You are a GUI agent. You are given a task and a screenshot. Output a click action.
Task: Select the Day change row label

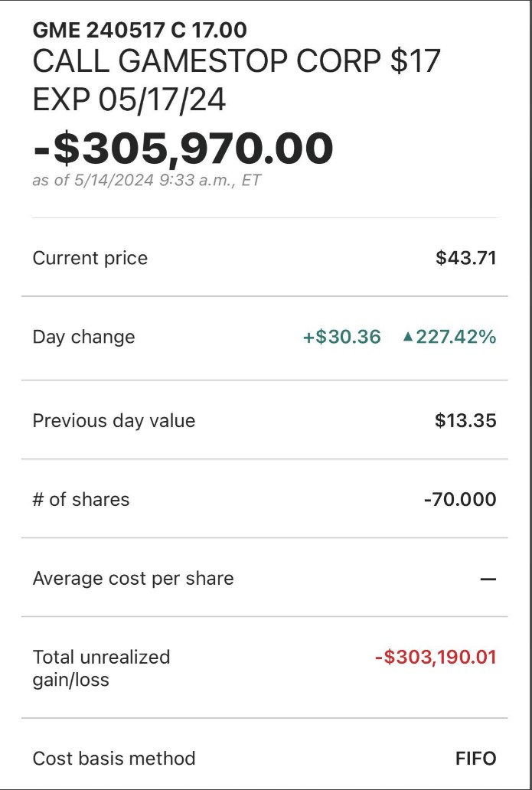pyautogui.click(x=83, y=337)
